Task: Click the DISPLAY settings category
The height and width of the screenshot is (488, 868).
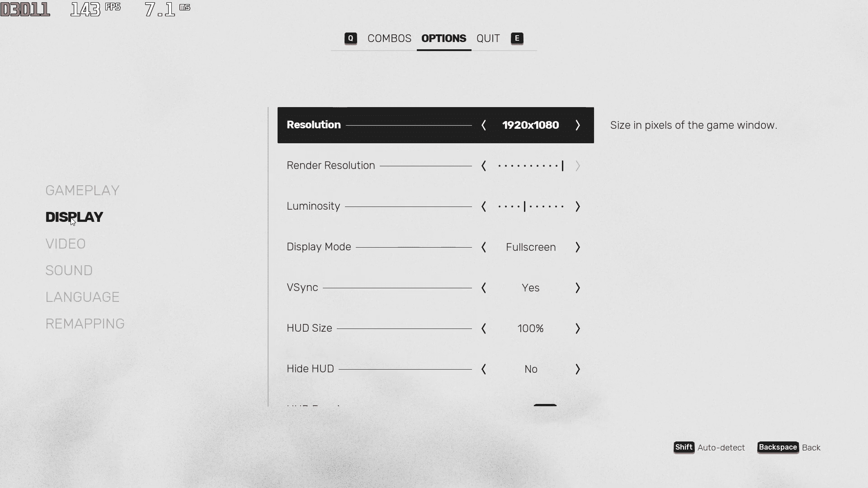Action: [74, 216]
